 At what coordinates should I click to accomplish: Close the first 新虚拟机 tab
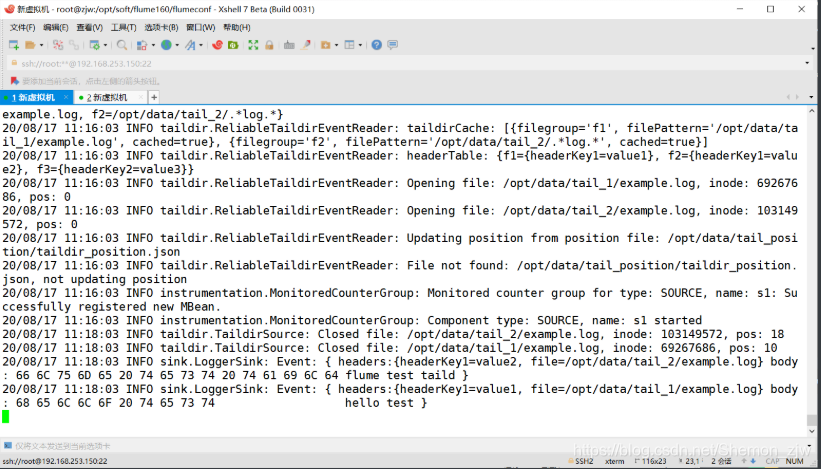point(66,97)
